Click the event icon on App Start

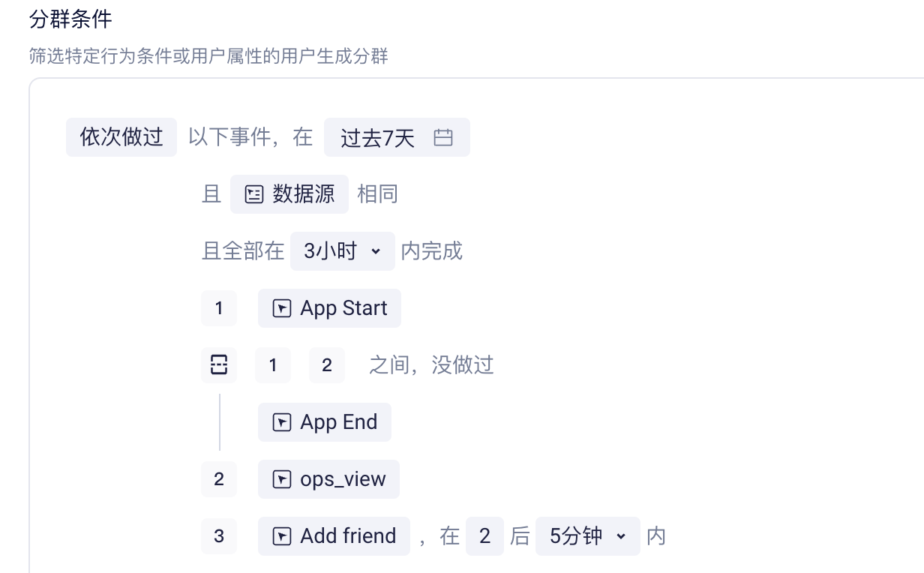point(282,308)
